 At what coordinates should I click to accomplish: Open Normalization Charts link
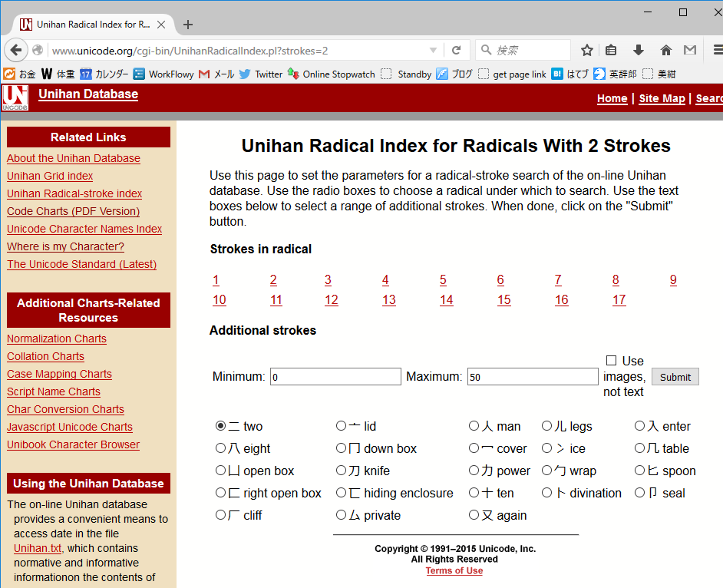[57, 339]
